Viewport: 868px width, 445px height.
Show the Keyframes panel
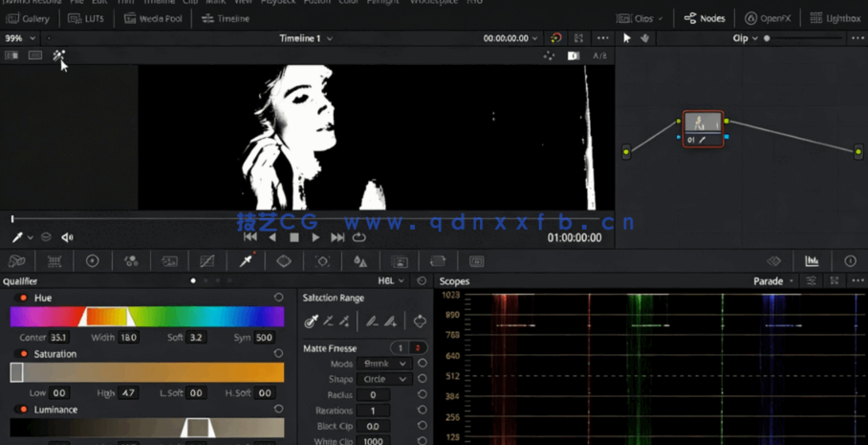click(x=774, y=261)
